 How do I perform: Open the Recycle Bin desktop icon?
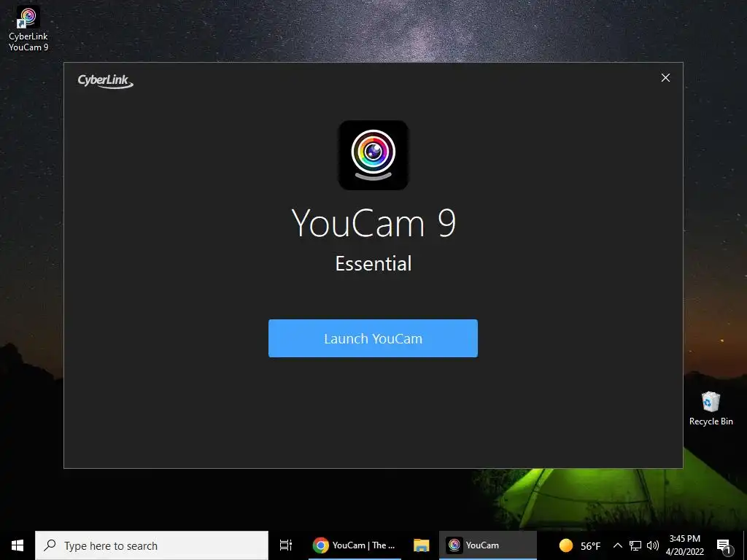click(x=711, y=408)
